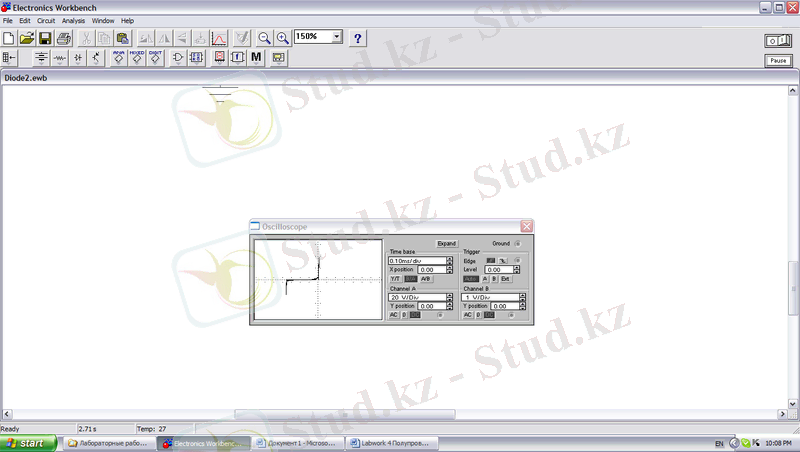This screenshot has height=452, width=800.
Task: Open the Miscellaneous 'M' parts bin
Action: [x=257, y=58]
